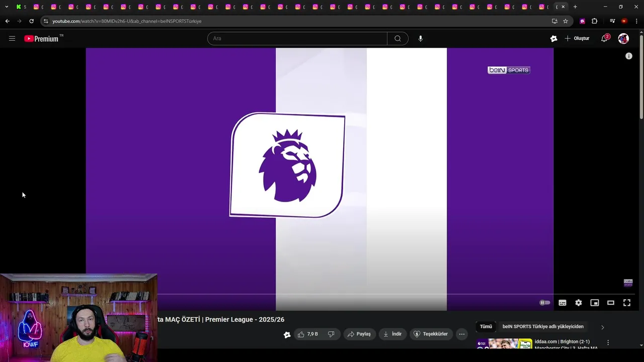
Task: Switch to the green K icon tab
Action: click(20, 7)
